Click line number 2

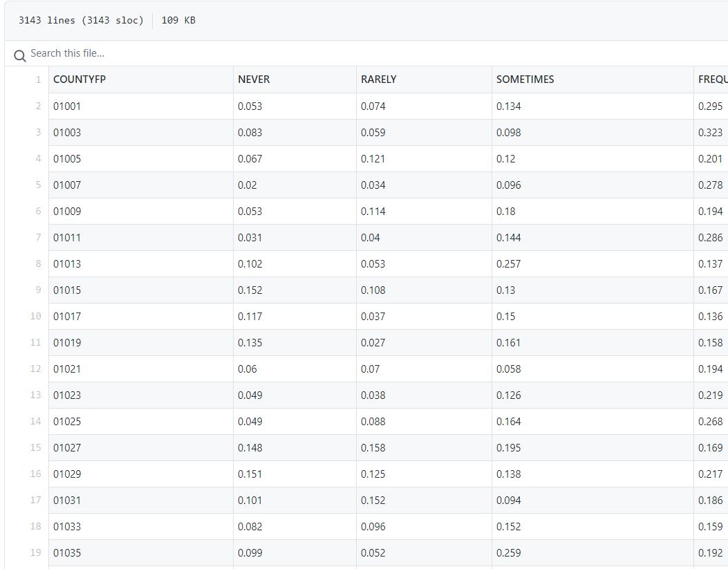coord(38,106)
